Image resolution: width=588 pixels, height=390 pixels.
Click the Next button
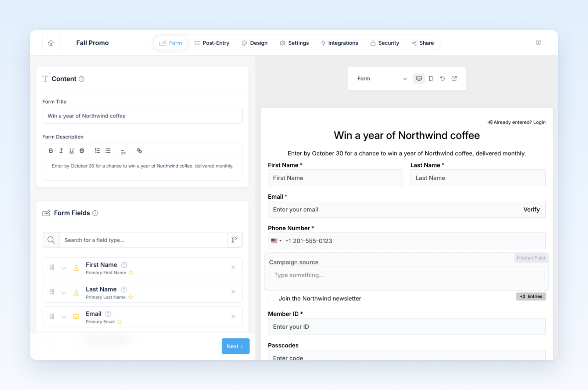point(236,346)
